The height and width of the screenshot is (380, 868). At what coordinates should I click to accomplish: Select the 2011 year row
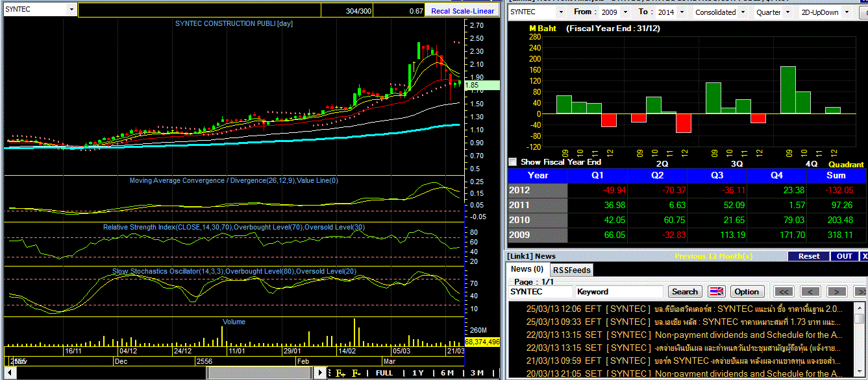tap(687, 205)
